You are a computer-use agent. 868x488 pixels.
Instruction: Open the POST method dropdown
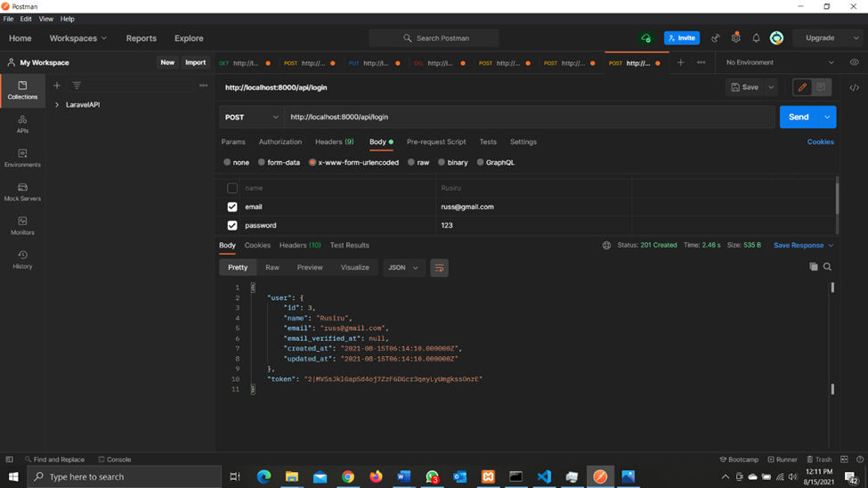click(251, 117)
